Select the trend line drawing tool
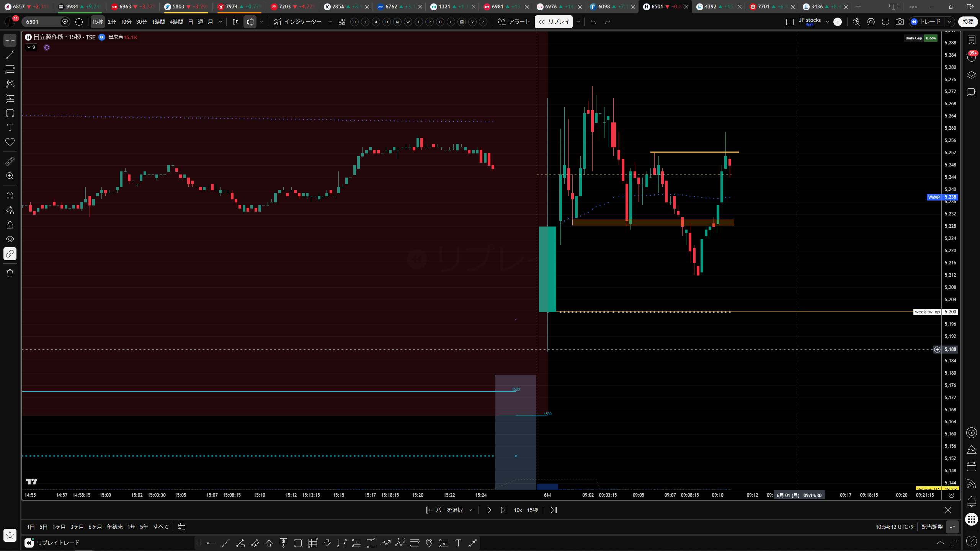 coord(10,55)
